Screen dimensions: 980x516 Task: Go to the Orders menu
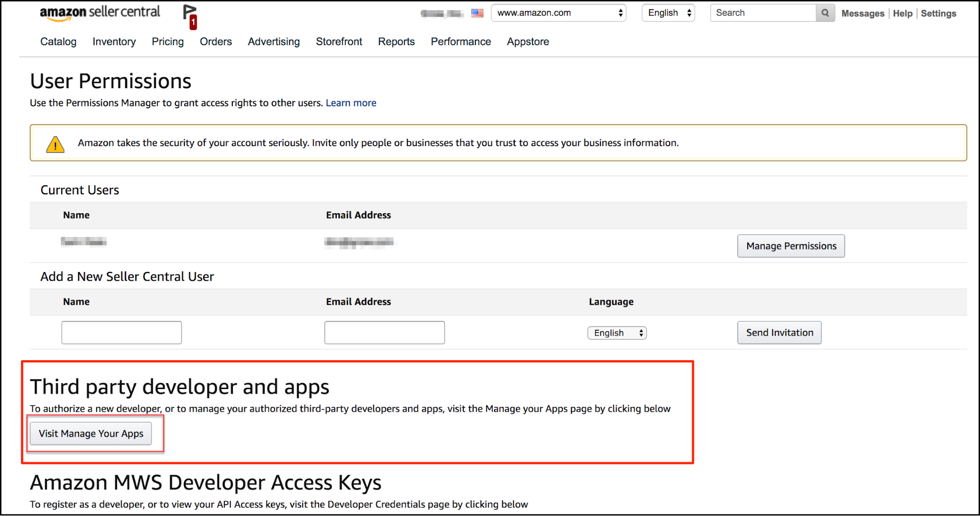pyautogui.click(x=216, y=42)
